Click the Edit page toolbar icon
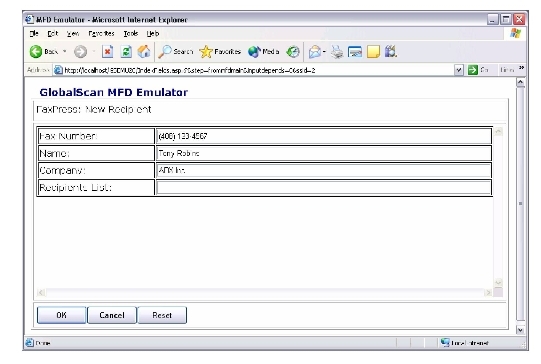The image size is (541, 364). pos(355,52)
